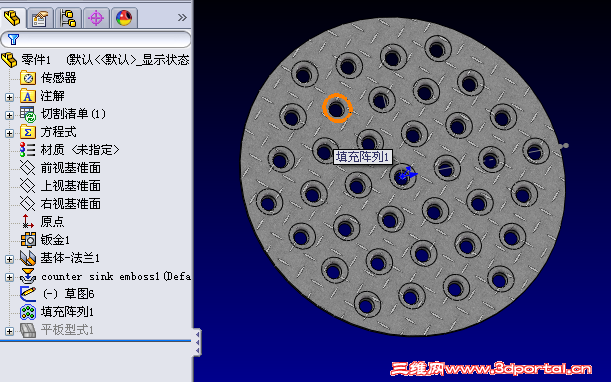Expand the 注解 annotations node
Viewport: 611px width, 382px height.
9,97
